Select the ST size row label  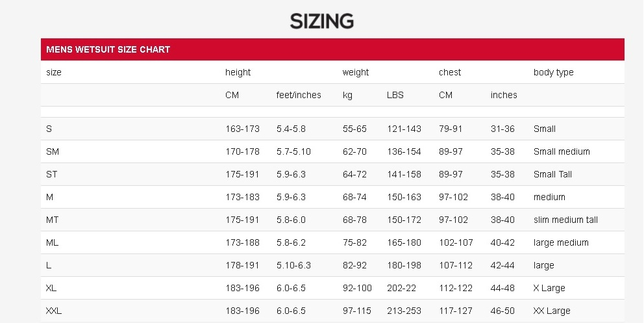pyautogui.click(x=52, y=174)
